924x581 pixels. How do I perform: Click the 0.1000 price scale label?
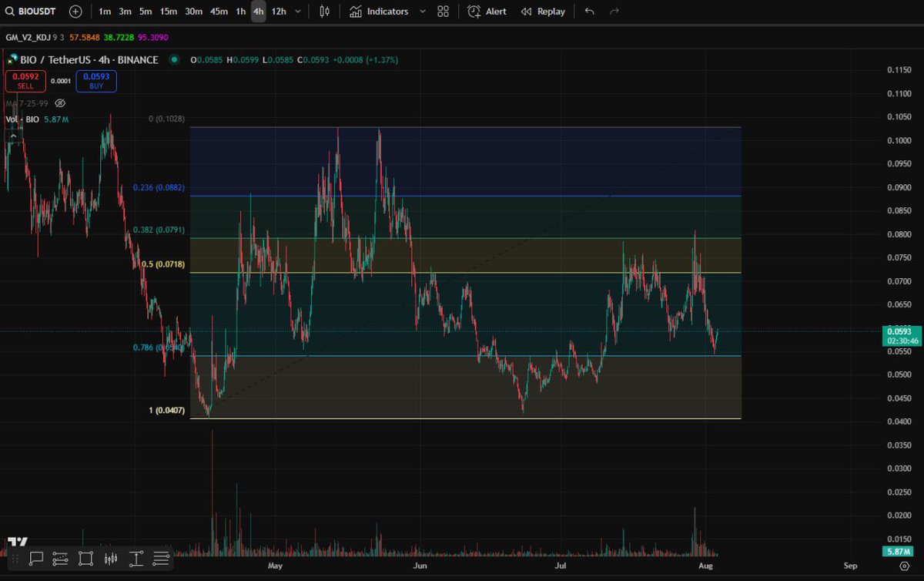point(898,140)
